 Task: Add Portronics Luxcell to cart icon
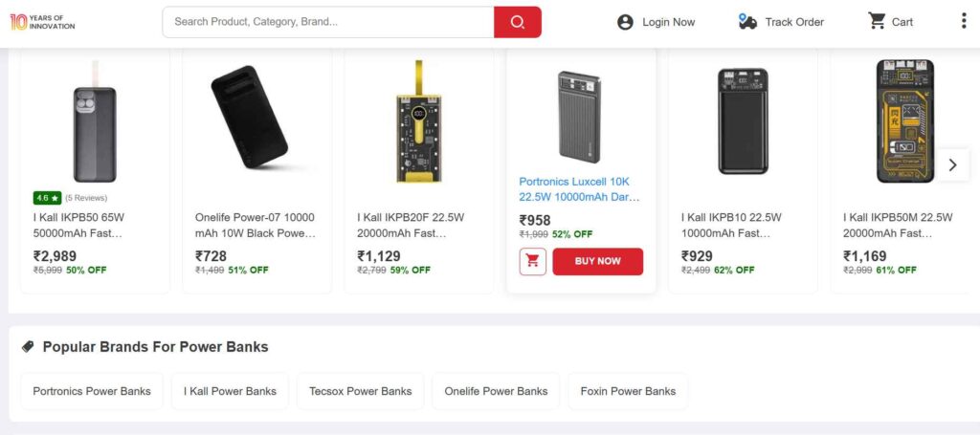[533, 261]
